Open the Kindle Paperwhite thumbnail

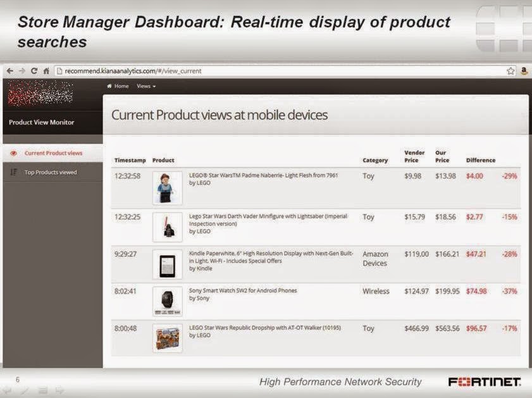click(167, 264)
